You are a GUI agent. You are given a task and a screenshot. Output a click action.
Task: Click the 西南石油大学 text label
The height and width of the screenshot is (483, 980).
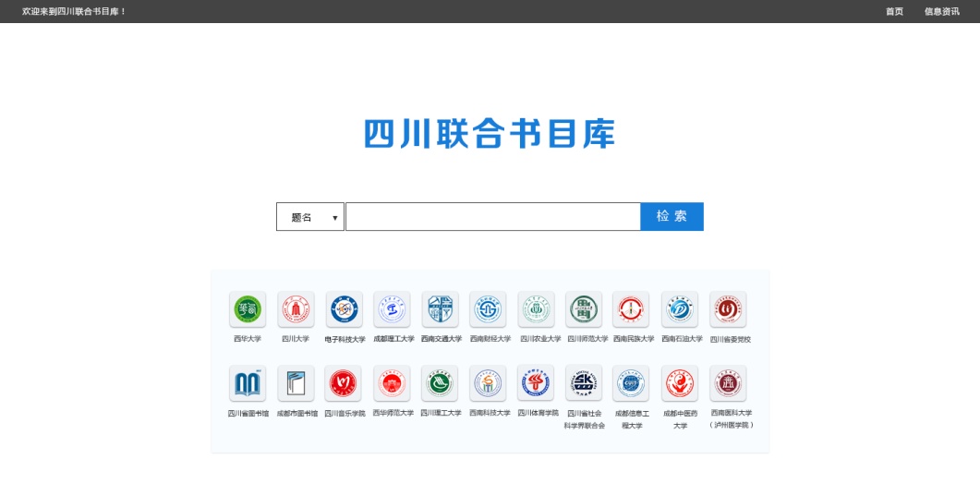[x=683, y=339]
